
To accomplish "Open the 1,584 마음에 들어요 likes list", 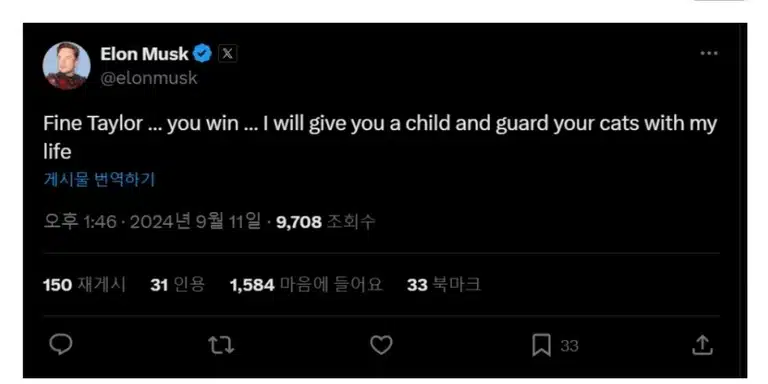I will [x=306, y=285].
